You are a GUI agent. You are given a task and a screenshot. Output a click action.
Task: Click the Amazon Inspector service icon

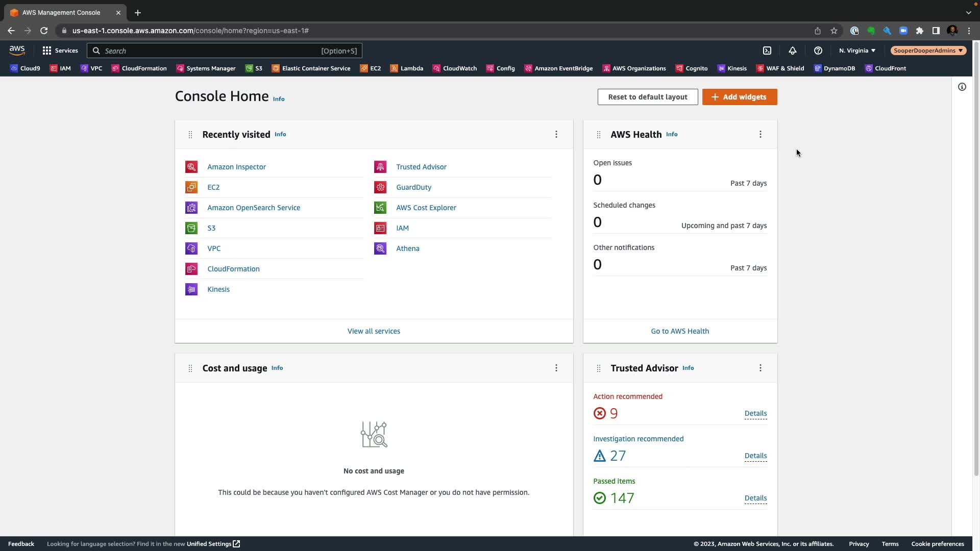coord(191,167)
